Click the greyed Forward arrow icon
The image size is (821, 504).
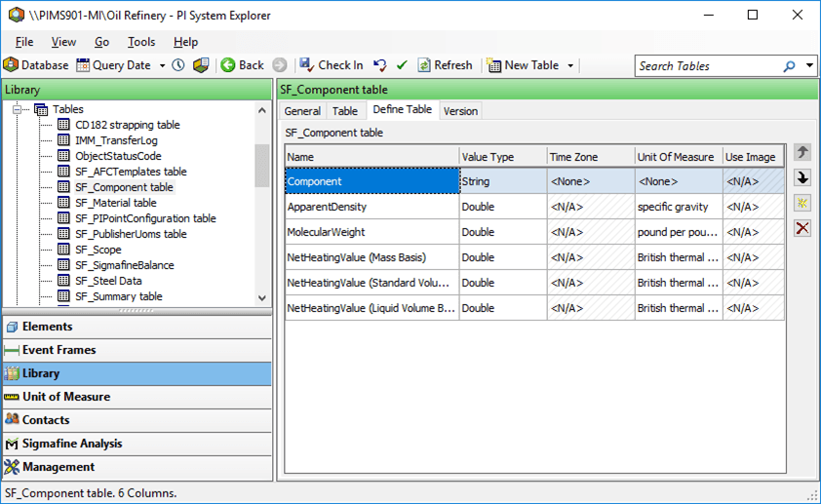(280, 65)
